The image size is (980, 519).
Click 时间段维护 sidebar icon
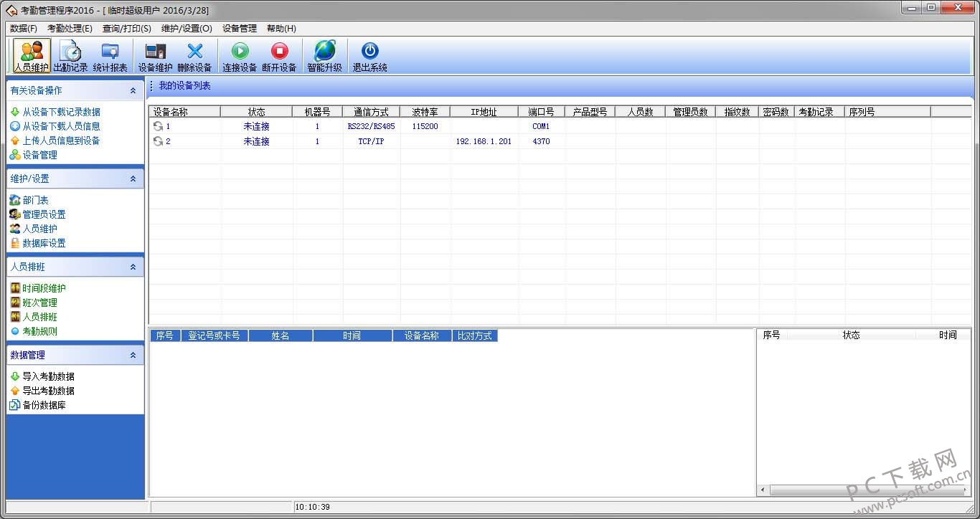15,288
